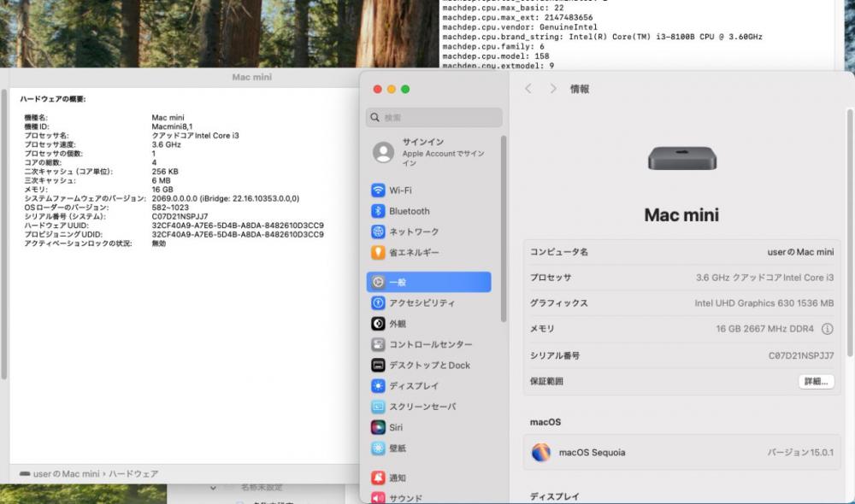
Task: Open サウンド sound icon
Action: tap(378, 498)
